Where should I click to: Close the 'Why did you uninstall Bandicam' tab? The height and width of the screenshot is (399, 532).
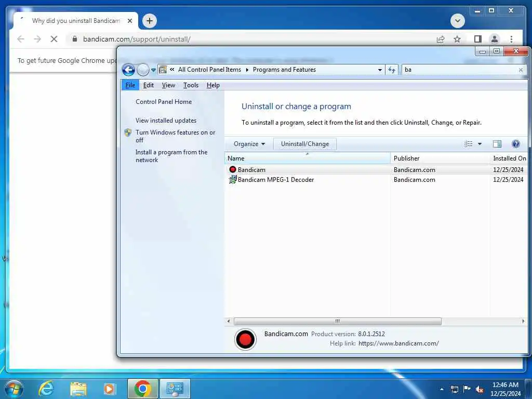pyautogui.click(x=129, y=21)
